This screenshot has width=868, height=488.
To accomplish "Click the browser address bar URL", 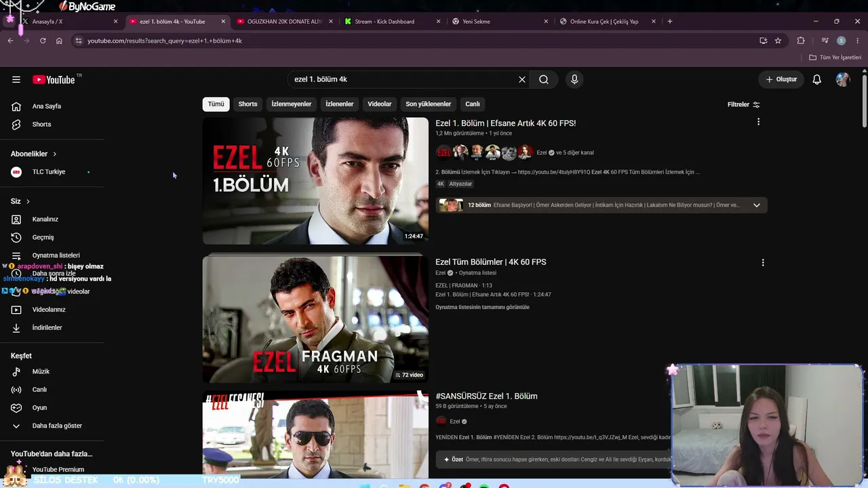I will tap(165, 41).
